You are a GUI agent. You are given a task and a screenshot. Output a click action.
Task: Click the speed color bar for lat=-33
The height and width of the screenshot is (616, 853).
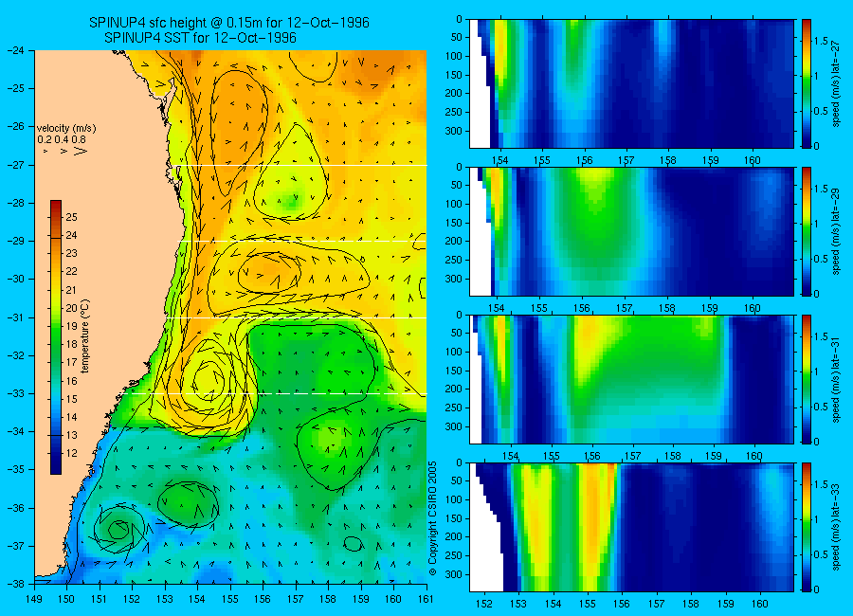click(x=806, y=527)
